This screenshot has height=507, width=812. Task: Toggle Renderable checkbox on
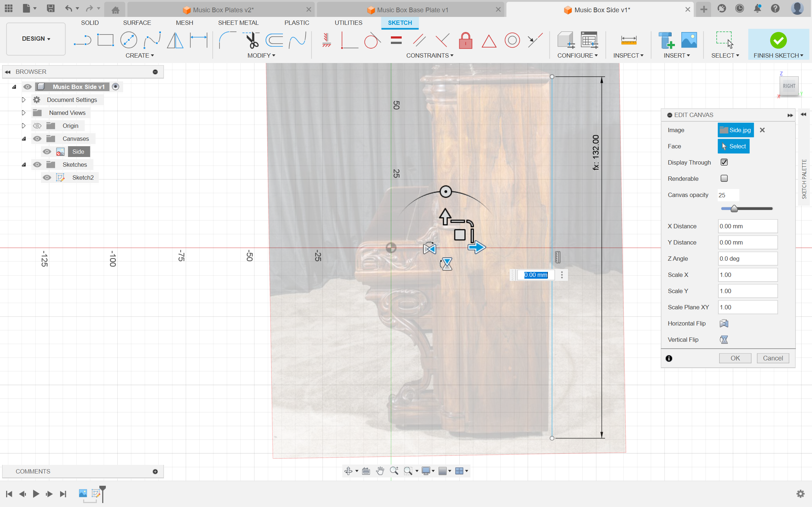click(x=725, y=178)
